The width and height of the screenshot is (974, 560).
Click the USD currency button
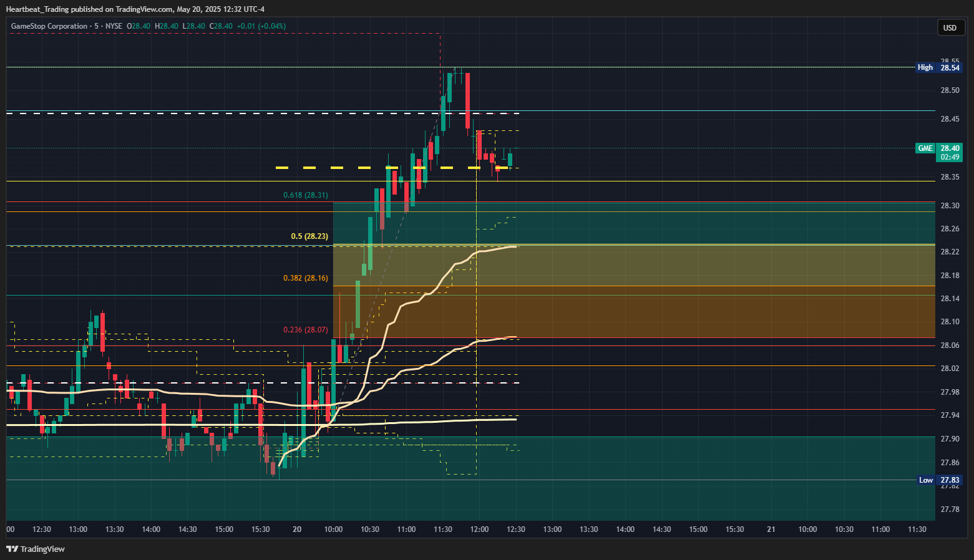[950, 27]
